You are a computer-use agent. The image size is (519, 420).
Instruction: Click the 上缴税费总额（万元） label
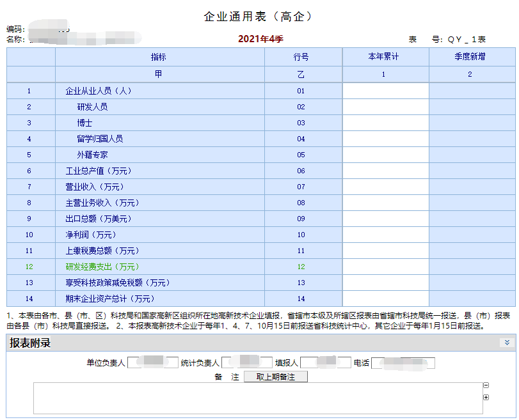(102, 251)
